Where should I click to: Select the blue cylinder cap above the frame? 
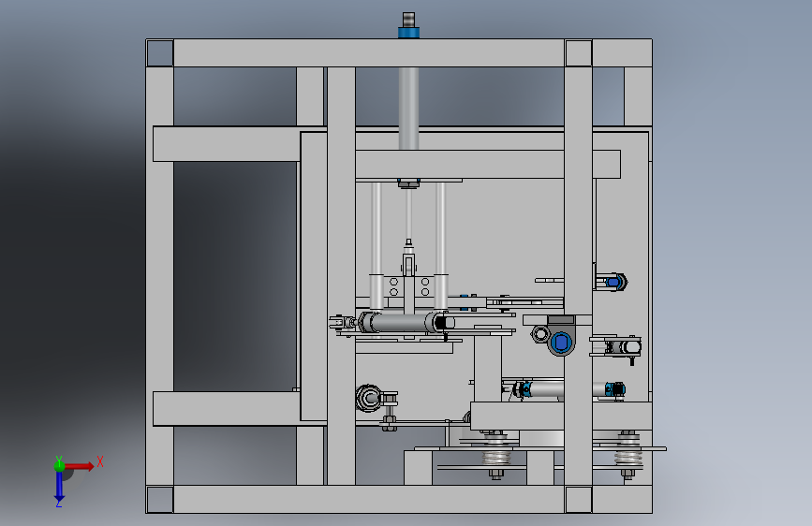point(408,33)
